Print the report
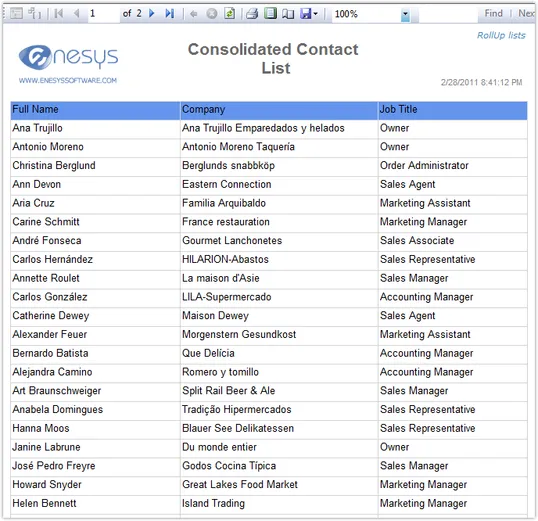 (x=252, y=14)
